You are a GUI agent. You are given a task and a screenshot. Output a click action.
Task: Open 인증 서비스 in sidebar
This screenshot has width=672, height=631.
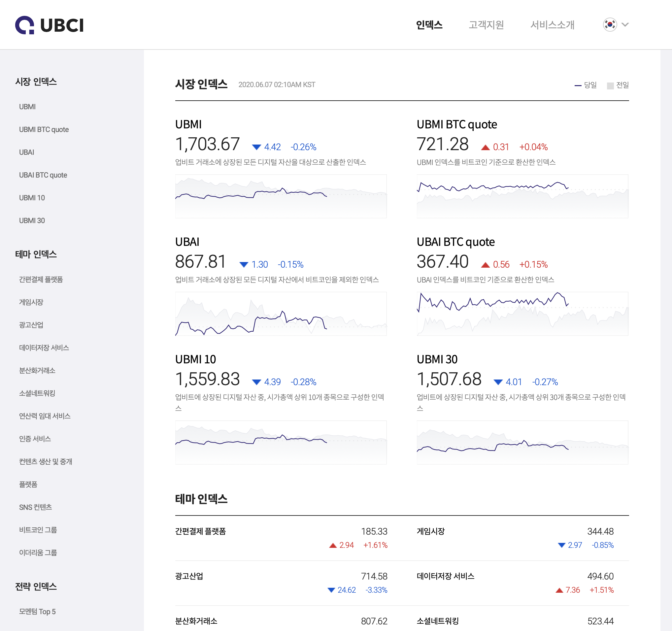[x=35, y=439]
